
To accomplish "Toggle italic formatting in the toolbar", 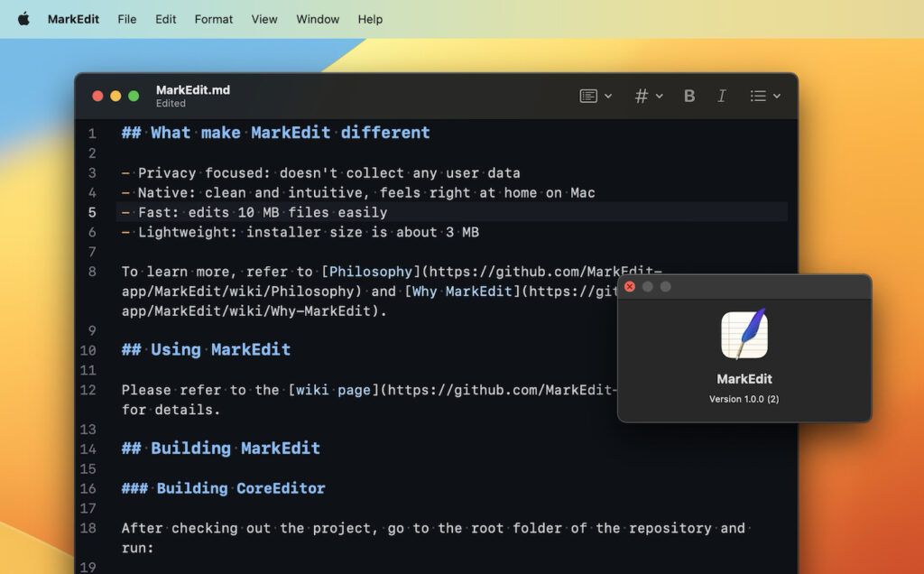I will pyautogui.click(x=722, y=96).
